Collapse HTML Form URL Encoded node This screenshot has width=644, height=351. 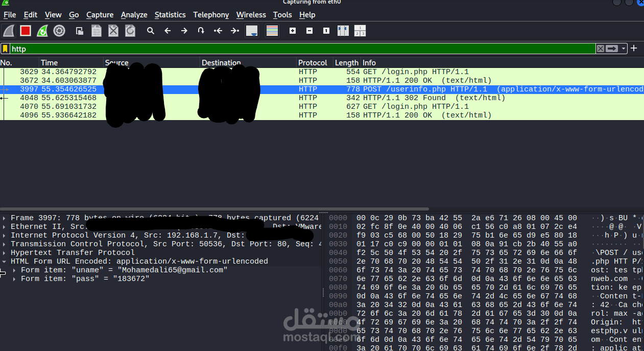(x=5, y=262)
